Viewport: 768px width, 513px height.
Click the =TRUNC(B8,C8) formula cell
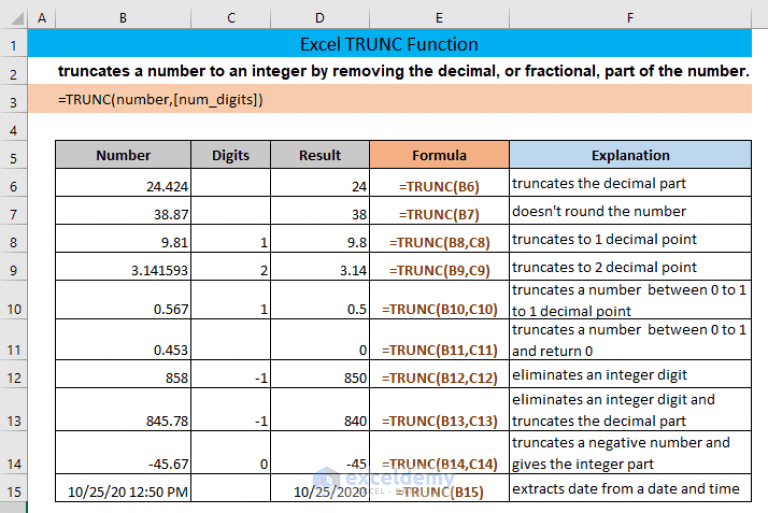[x=439, y=239]
